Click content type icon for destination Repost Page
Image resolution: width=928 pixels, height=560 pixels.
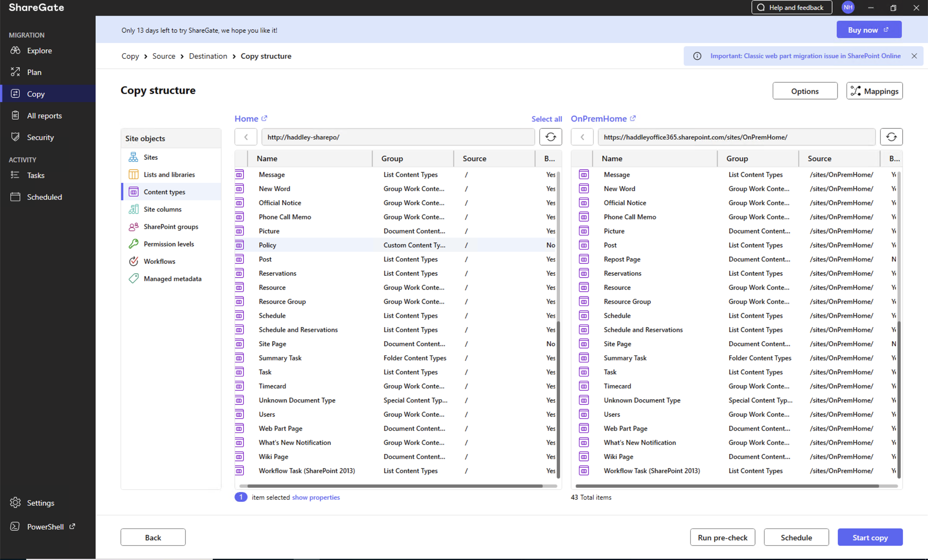click(584, 259)
